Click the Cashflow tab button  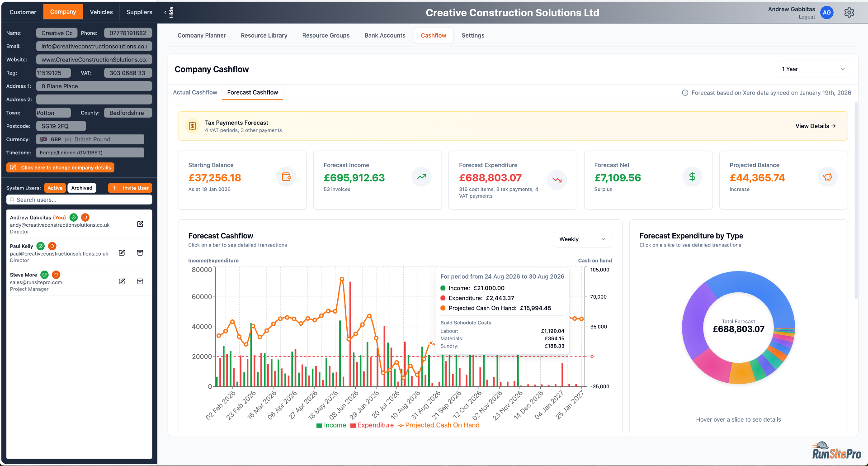[x=434, y=35]
